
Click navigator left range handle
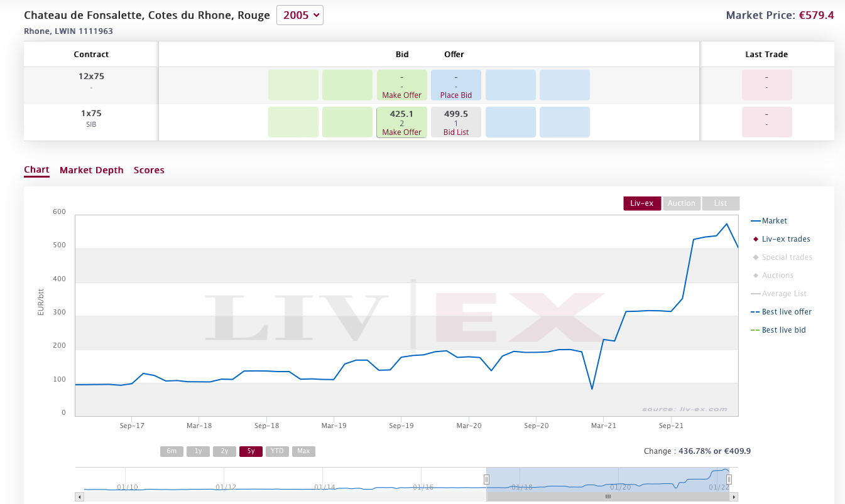[486, 480]
